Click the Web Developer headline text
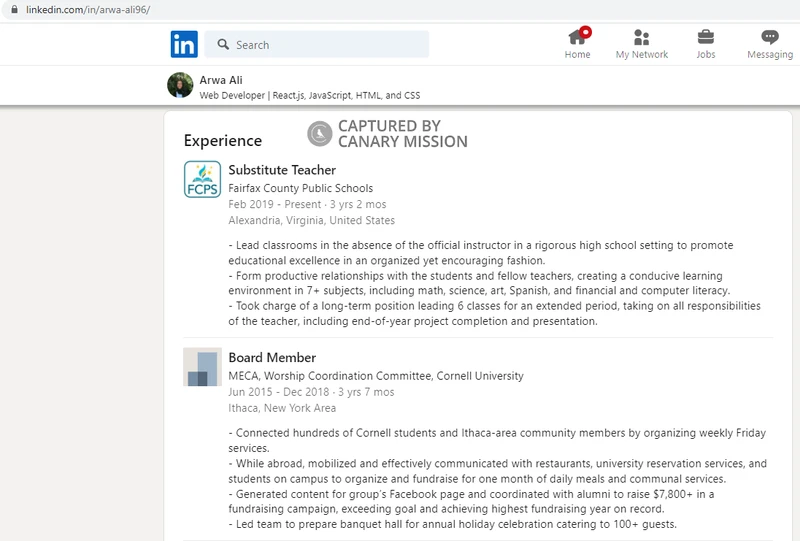This screenshot has height=541, width=800. tap(310, 95)
